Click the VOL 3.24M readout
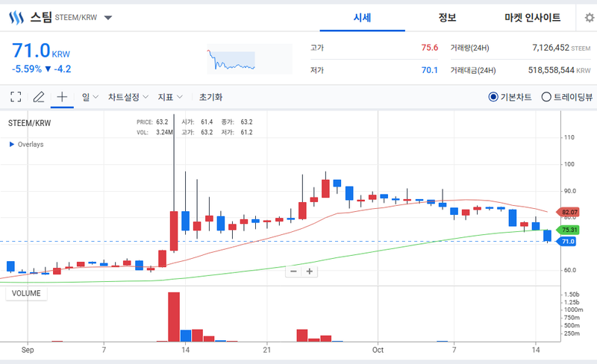Viewport: 597px width, 364px height. (x=154, y=132)
